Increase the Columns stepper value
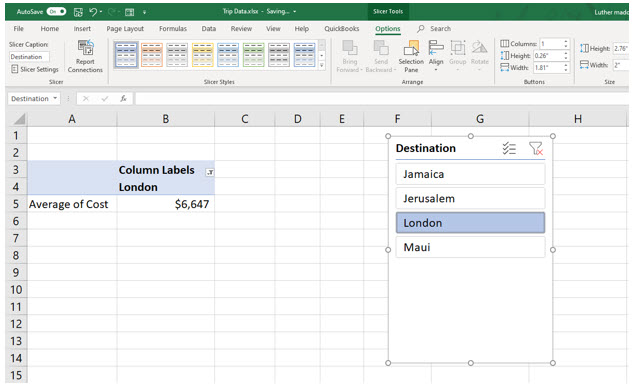The height and width of the screenshot is (388, 632). [x=566, y=41]
